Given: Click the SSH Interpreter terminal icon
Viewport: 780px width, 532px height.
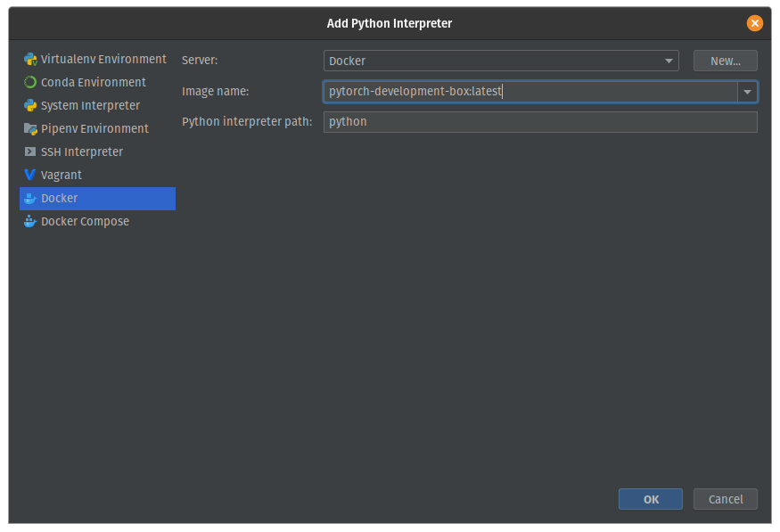Looking at the screenshot, I should pyautogui.click(x=30, y=152).
